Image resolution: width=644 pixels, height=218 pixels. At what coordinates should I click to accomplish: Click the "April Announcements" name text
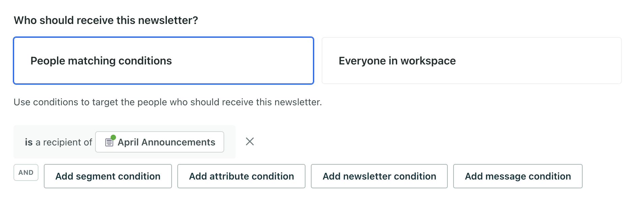click(166, 142)
